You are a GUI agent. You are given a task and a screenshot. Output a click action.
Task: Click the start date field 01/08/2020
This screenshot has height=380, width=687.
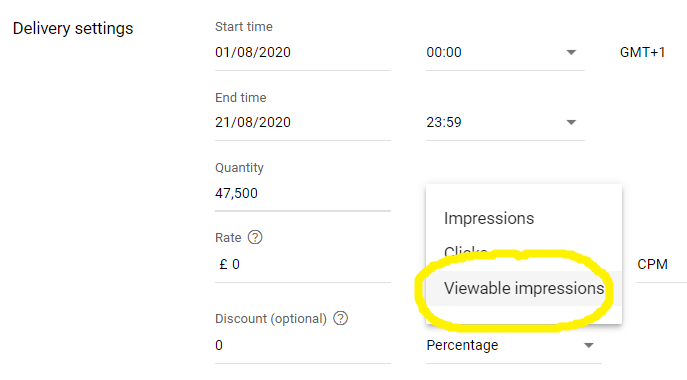(x=303, y=53)
